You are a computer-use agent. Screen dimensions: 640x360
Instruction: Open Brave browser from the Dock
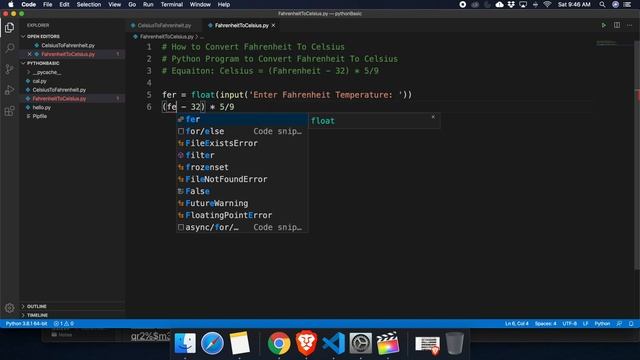click(x=306, y=343)
